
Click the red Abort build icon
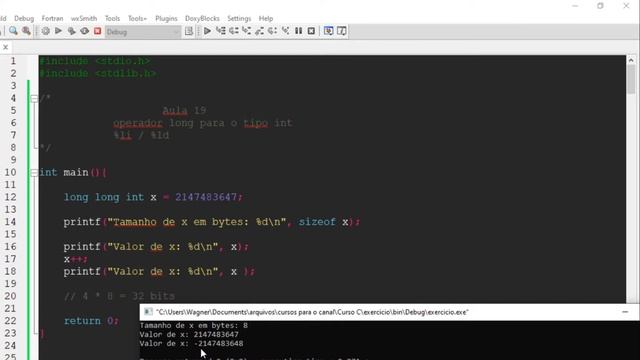98,31
